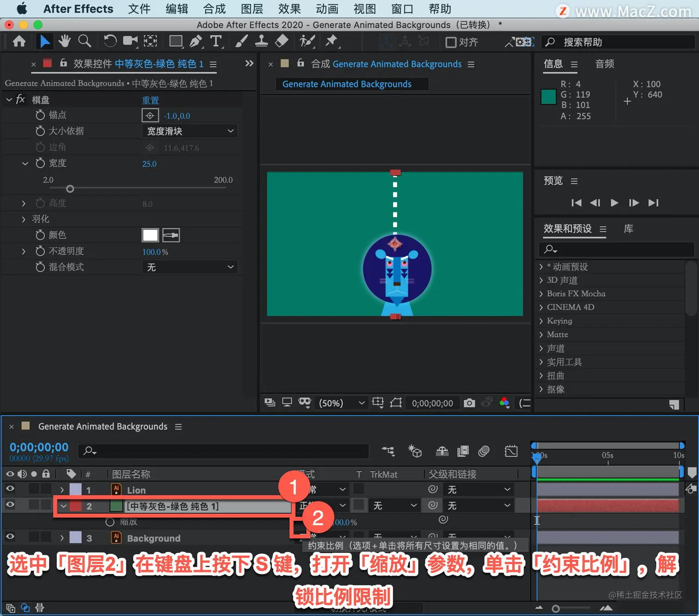
Task: Jump to last frame in 预览 panel
Action: (653, 203)
